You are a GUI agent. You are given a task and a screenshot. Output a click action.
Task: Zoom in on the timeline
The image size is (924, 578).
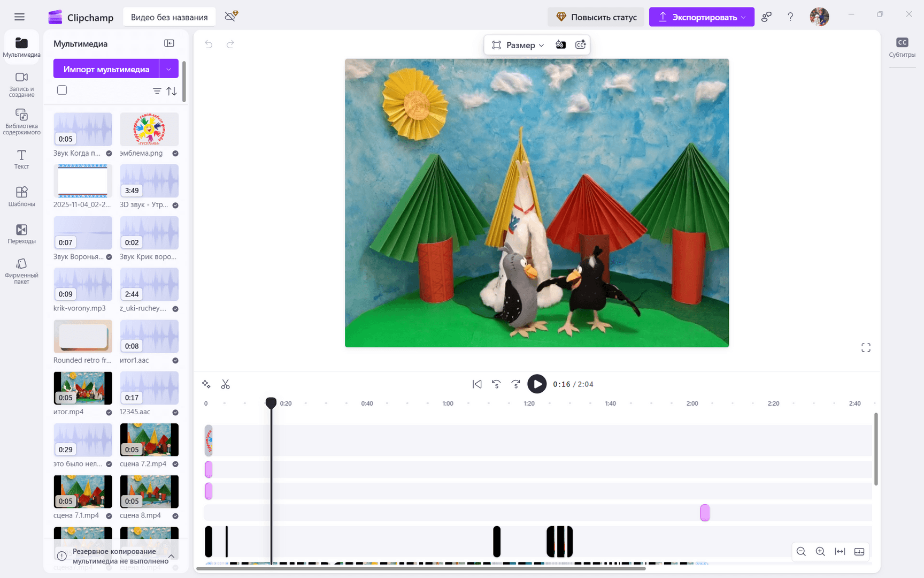[x=820, y=551]
